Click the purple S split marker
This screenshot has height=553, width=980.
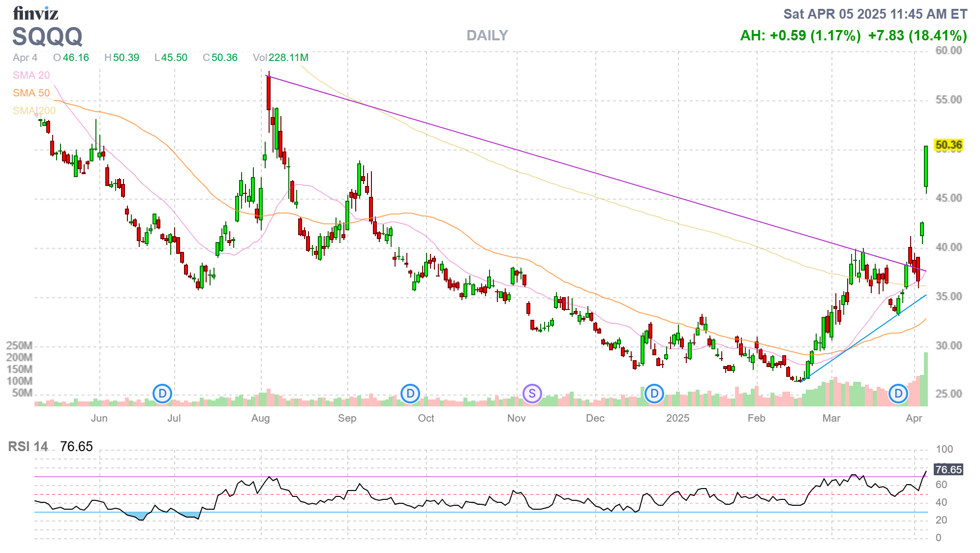click(532, 394)
